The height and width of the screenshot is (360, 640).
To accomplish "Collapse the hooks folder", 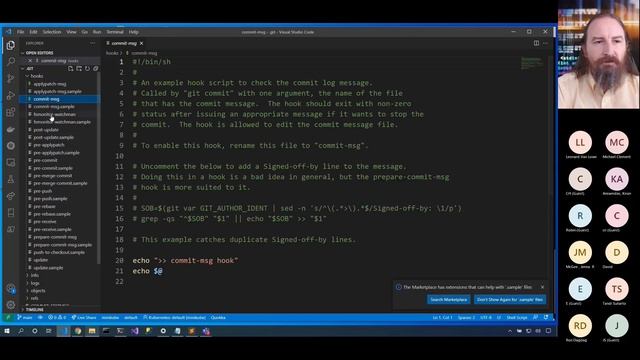I will point(36,76).
